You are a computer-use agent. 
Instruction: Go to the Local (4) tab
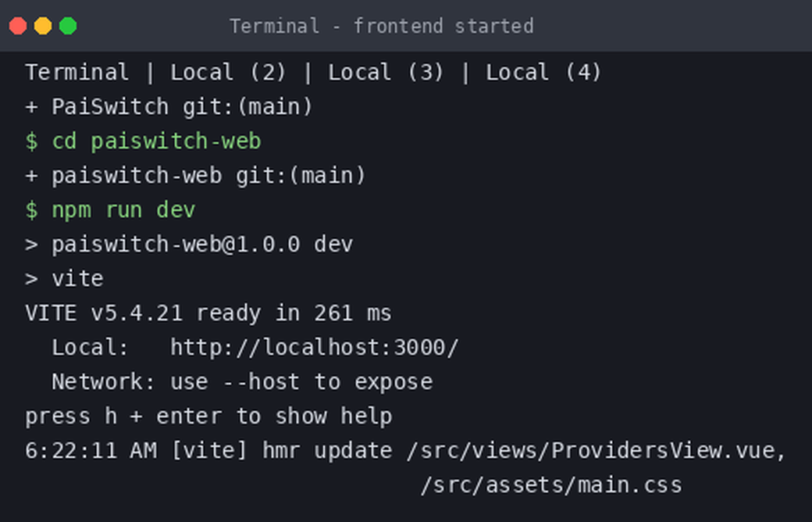coord(543,72)
